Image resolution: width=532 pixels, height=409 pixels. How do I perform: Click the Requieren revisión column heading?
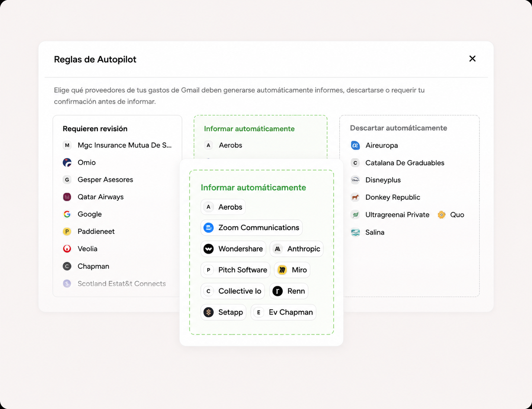(95, 129)
